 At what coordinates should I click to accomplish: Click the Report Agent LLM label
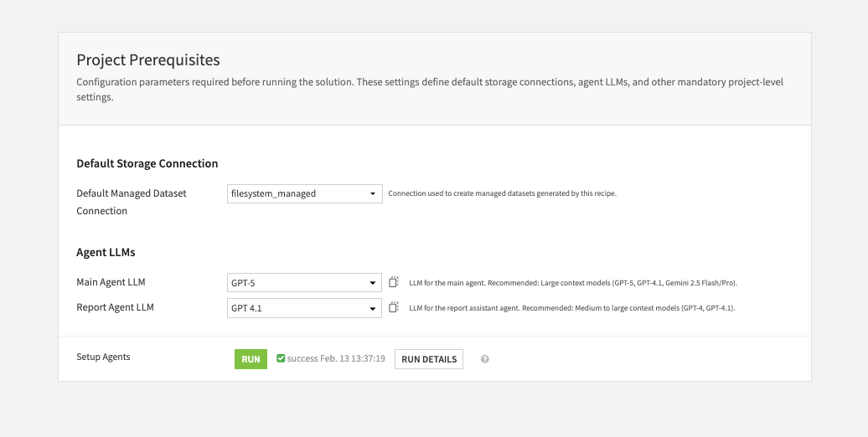click(x=115, y=307)
